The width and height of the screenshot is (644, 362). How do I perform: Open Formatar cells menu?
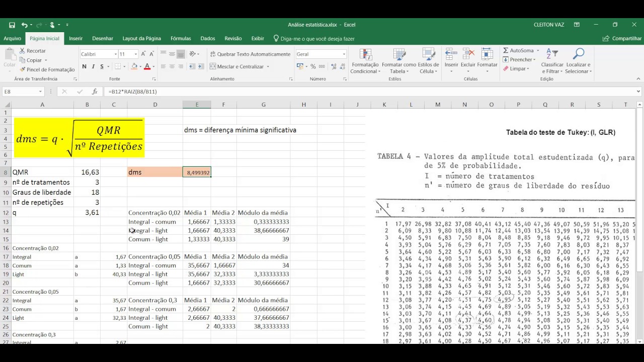(x=487, y=61)
